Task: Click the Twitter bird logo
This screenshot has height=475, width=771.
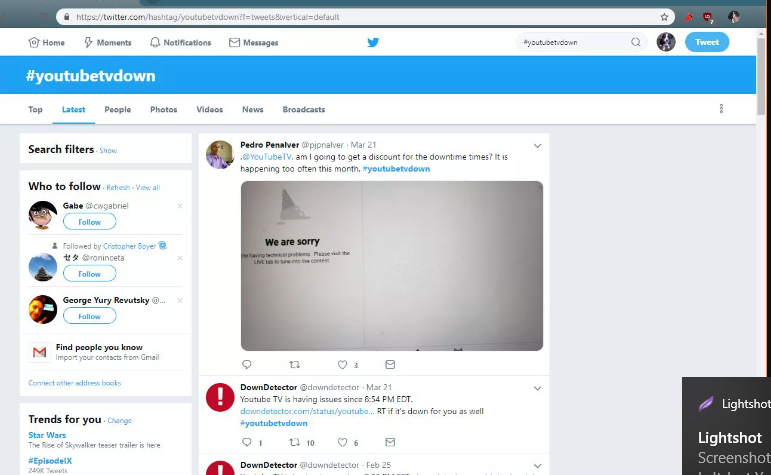Action: [x=373, y=42]
